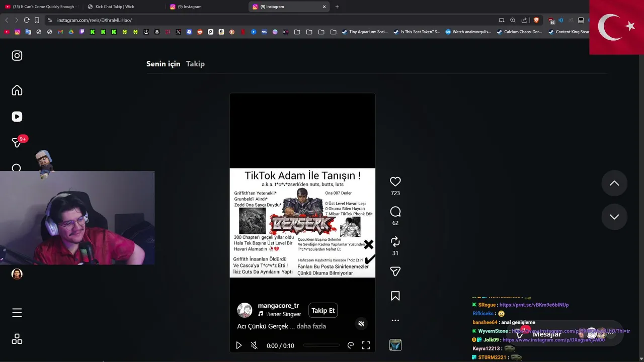This screenshot has width=644, height=362.
Task: Open the Instagram logo home link
Action: pos(17,56)
